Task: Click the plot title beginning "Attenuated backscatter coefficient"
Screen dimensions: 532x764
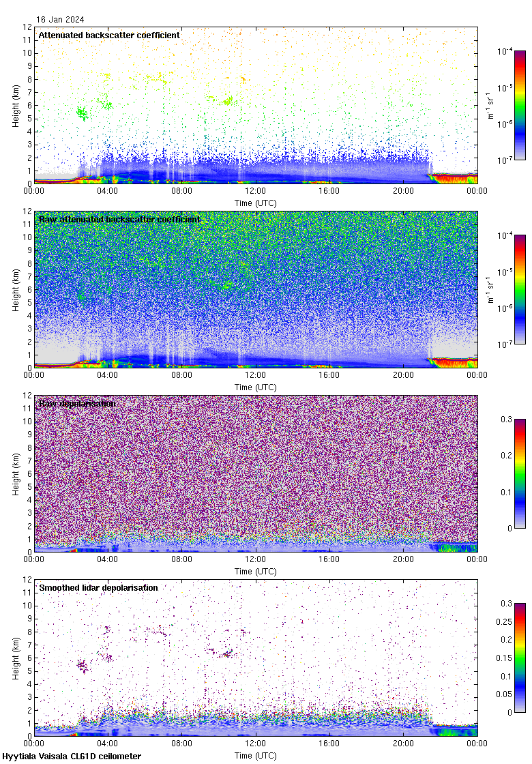Action: pos(109,35)
